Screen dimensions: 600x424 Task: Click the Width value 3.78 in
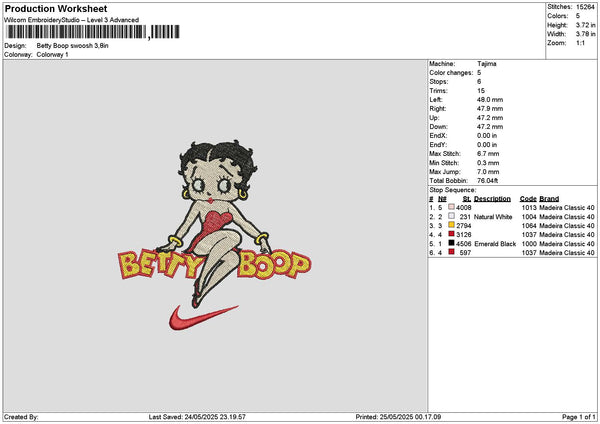(x=585, y=34)
